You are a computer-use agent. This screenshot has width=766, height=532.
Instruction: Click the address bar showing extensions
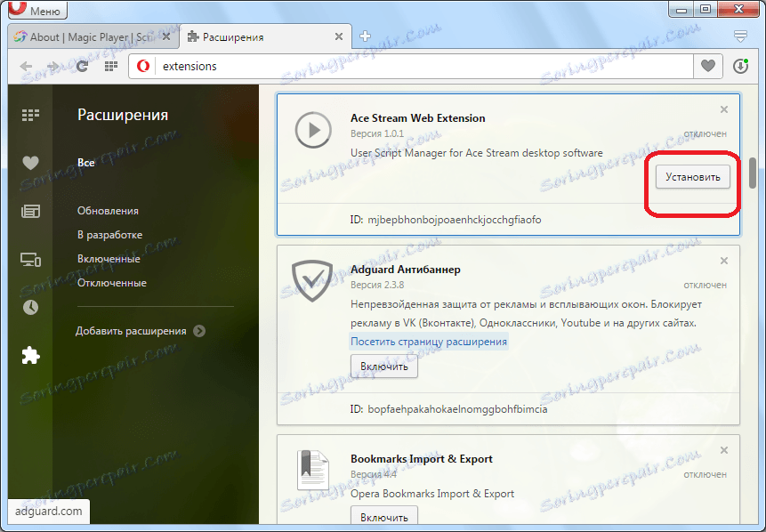[x=411, y=66]
